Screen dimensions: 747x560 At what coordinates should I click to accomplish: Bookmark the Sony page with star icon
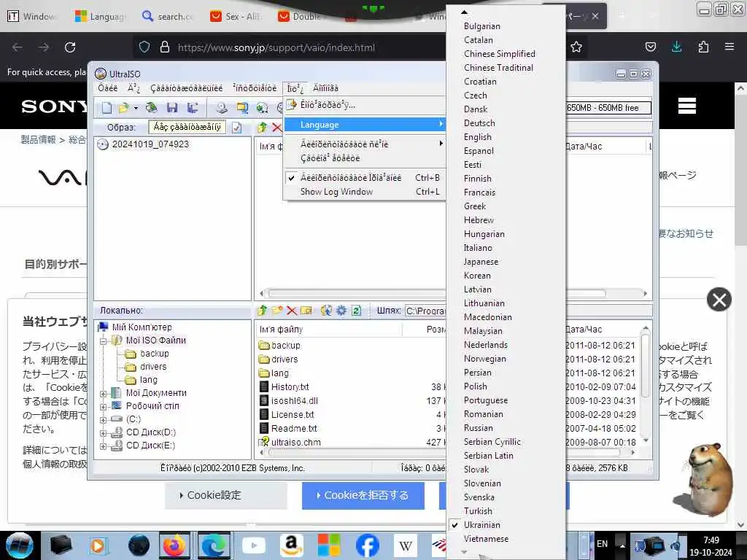click(576, 47)
